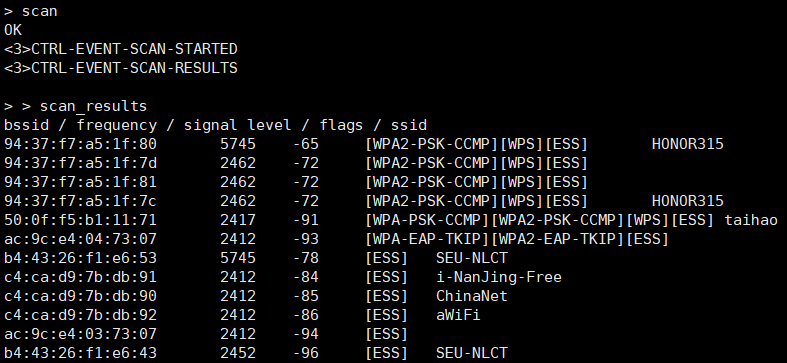Select BSSID c4:ca:d9:7b:db:92
This screenshot has width=787, height=363.
coord(80,315)
